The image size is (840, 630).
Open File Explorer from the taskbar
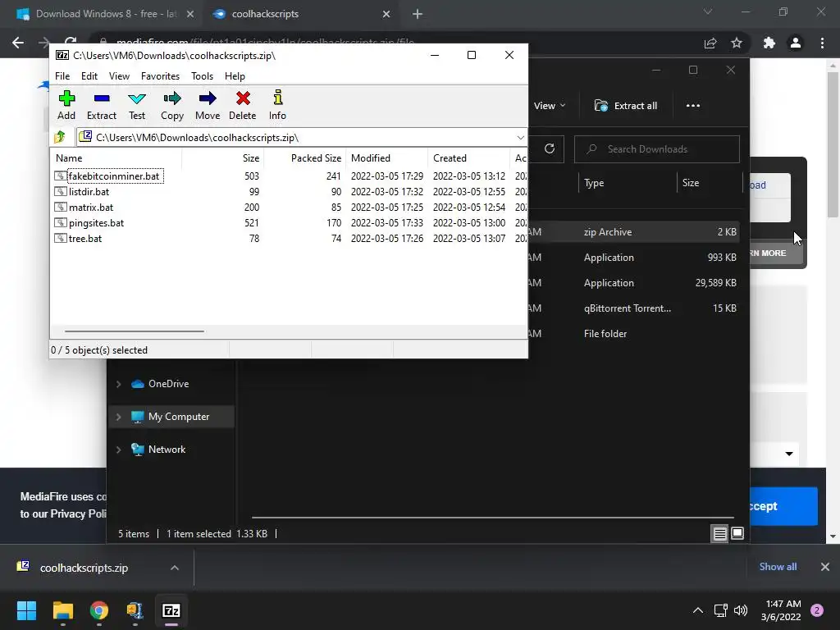pyautogui.click(x=62, y=610)
